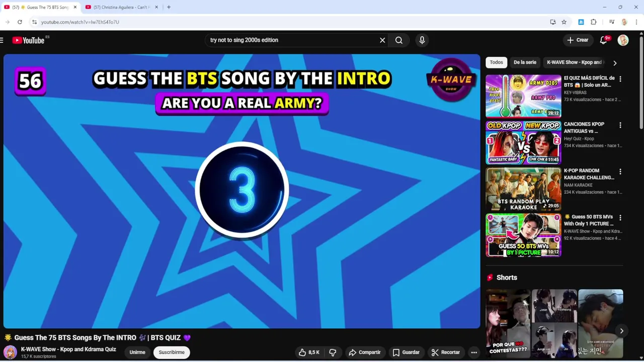Screen dimensions: 644x362
Task: Open YouTube account avatar menu
Action: (623, 40)
